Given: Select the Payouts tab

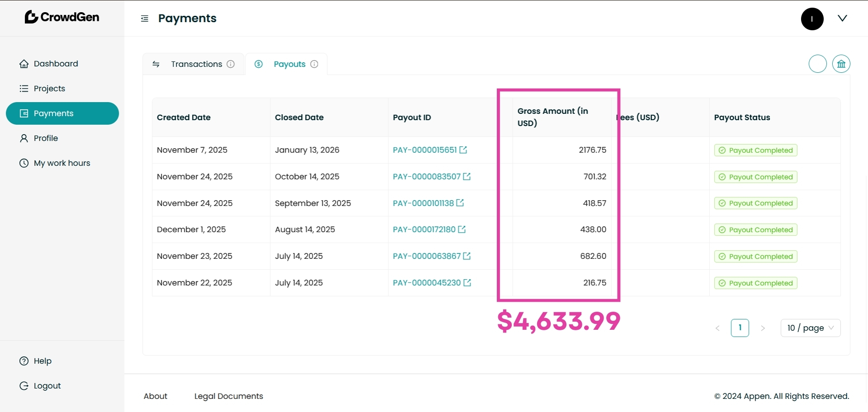Looking at the screenshot, I should 289,64.
